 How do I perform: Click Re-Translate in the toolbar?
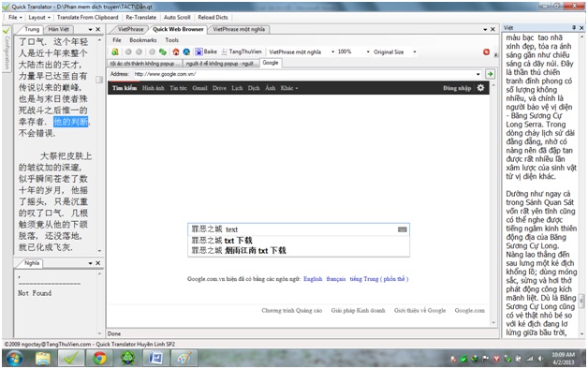141,17
